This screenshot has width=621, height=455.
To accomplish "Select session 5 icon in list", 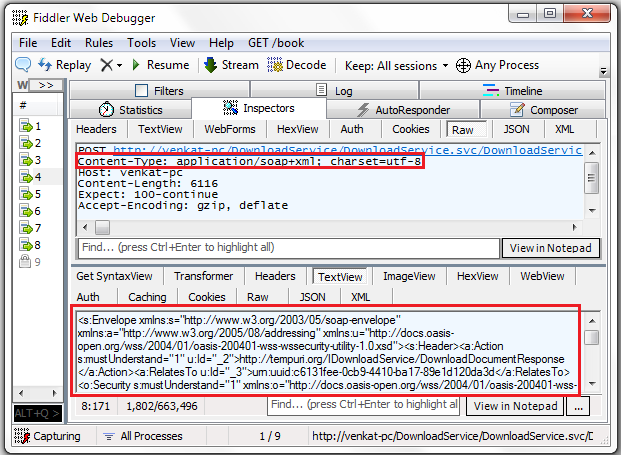I will pos(26,194).
